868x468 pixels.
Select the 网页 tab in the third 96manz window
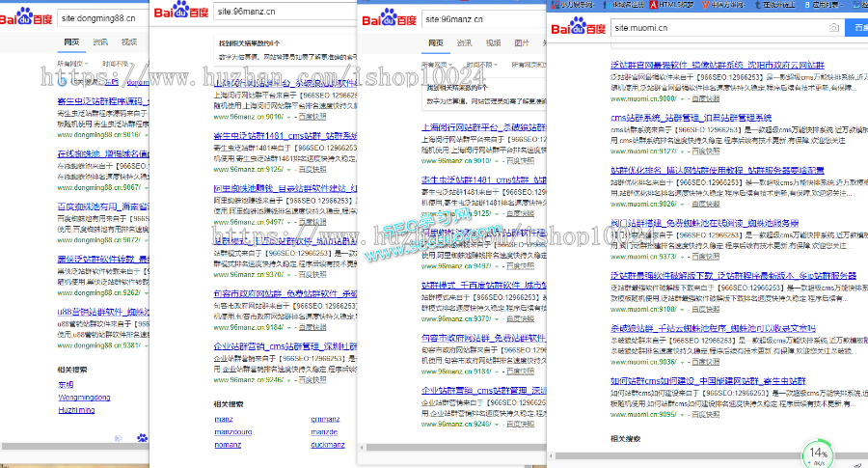(x=436, y=42)
